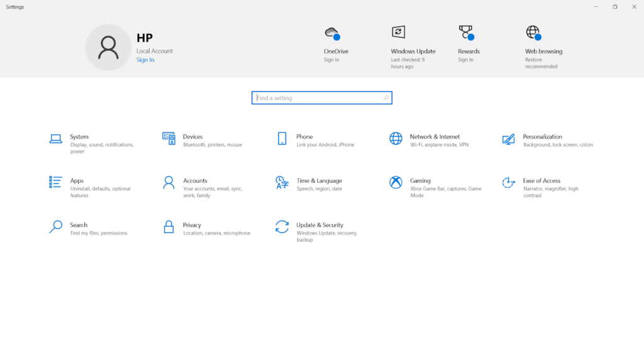The height and width of the screenshot is (350, 644).
Task: Click the Sign In link under HP
Action: click(145, 60)
